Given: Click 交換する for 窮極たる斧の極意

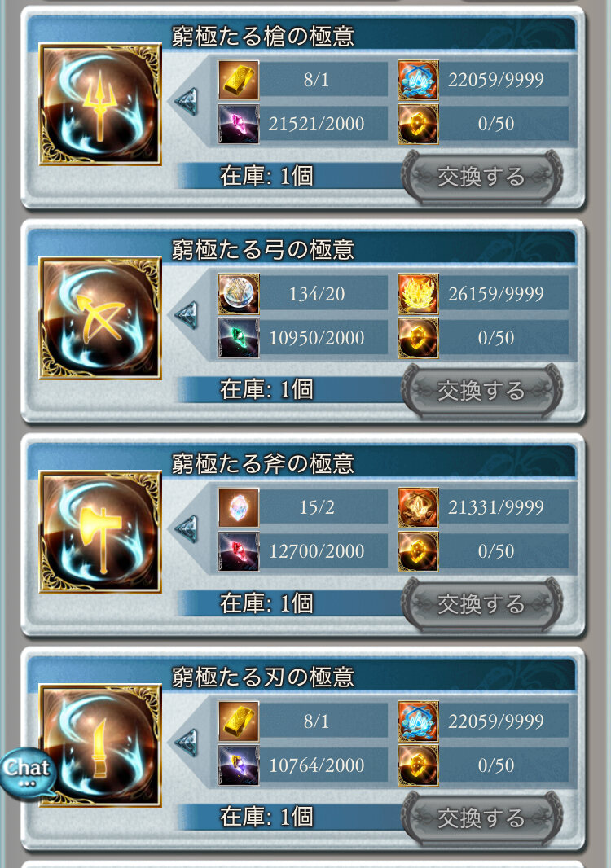Looking at the screenshot, I should point(481,604).
